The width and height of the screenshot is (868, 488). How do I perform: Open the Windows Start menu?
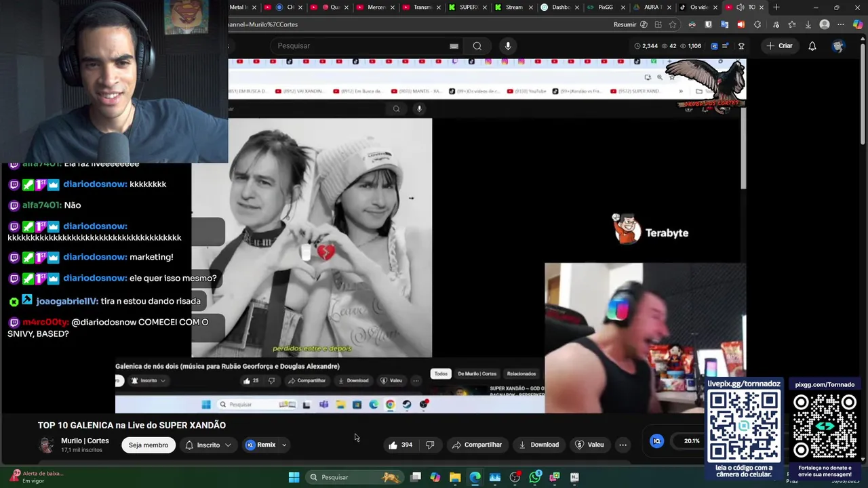click(x=294, y=477)
